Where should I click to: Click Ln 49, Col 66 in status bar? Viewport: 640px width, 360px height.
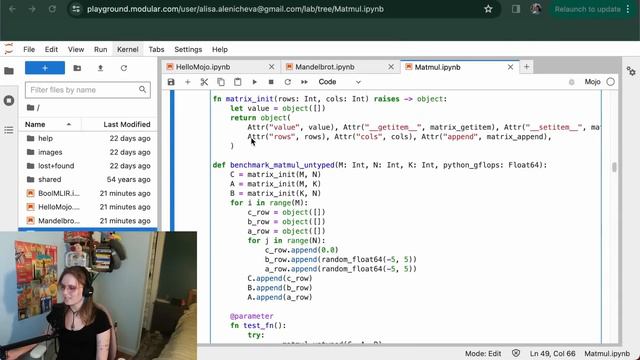pyautogui.click(x=552, y=353)
